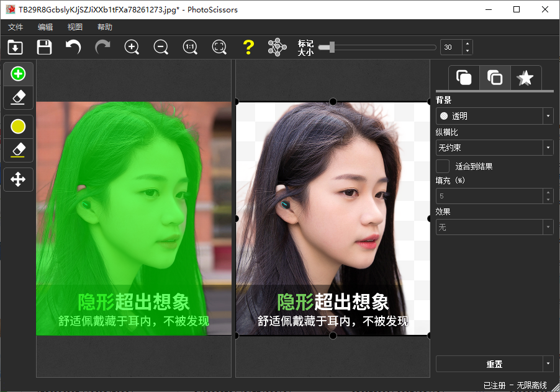Viewport: 560px width, 392px height.
Task: Save the result with floppy disk icon
Action: tap(44, 47)
